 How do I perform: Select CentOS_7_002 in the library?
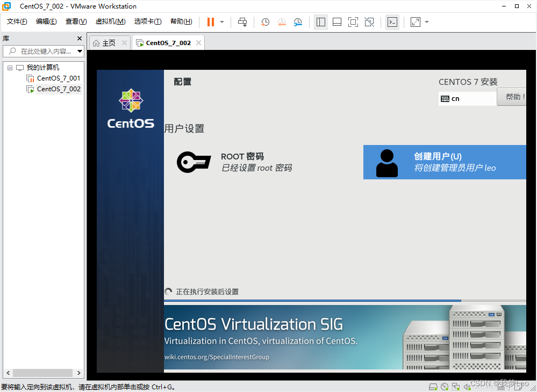tap(59, 89)
